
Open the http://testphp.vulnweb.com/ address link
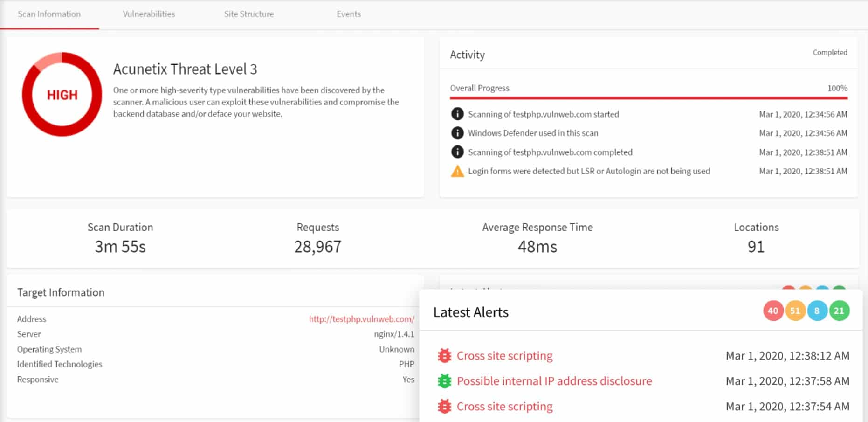point(361,319)
